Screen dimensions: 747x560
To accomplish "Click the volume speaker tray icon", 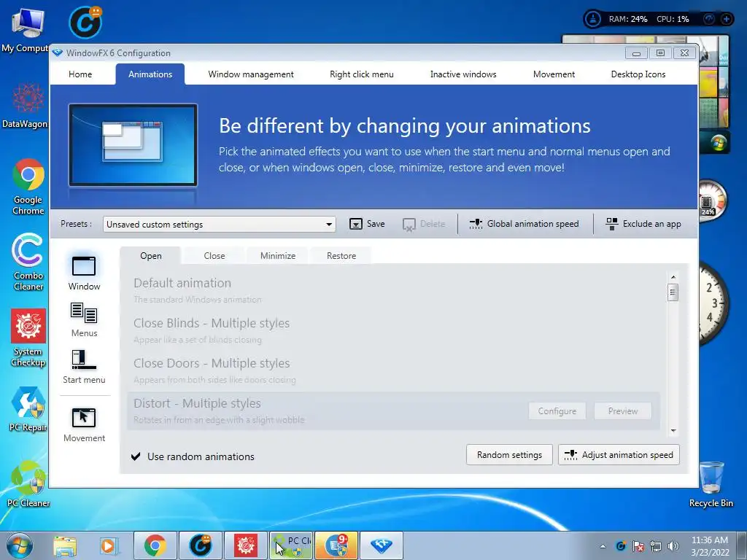I will [673, 546].
